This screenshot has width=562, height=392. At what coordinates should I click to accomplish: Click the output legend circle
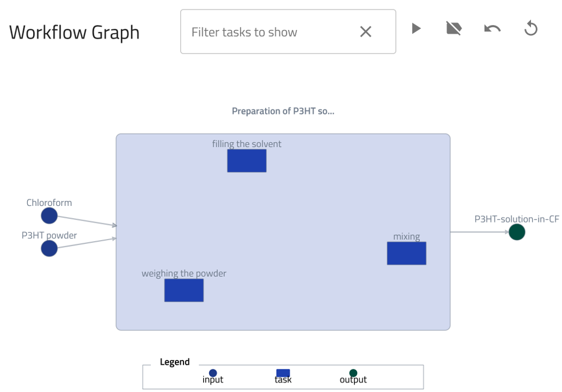353,373
